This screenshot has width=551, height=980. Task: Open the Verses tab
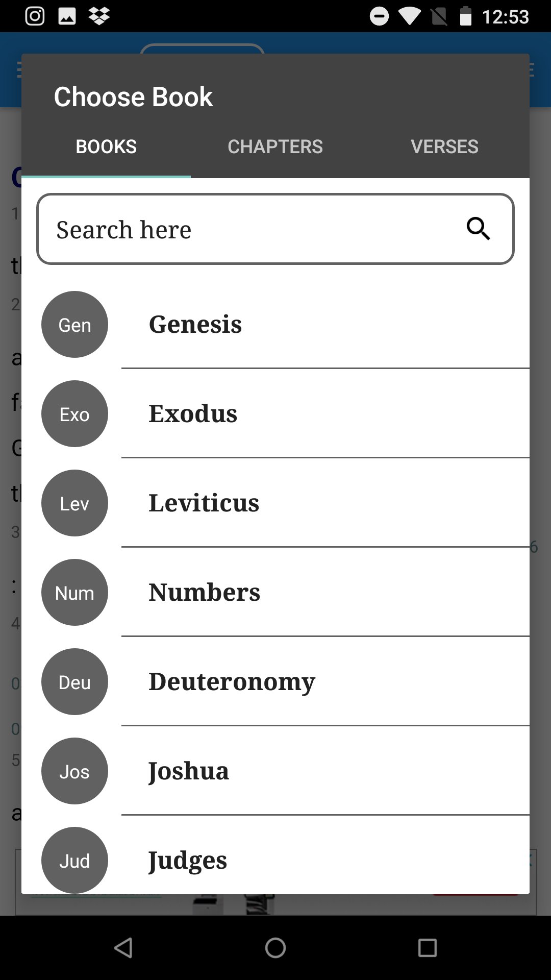(444, 146)
